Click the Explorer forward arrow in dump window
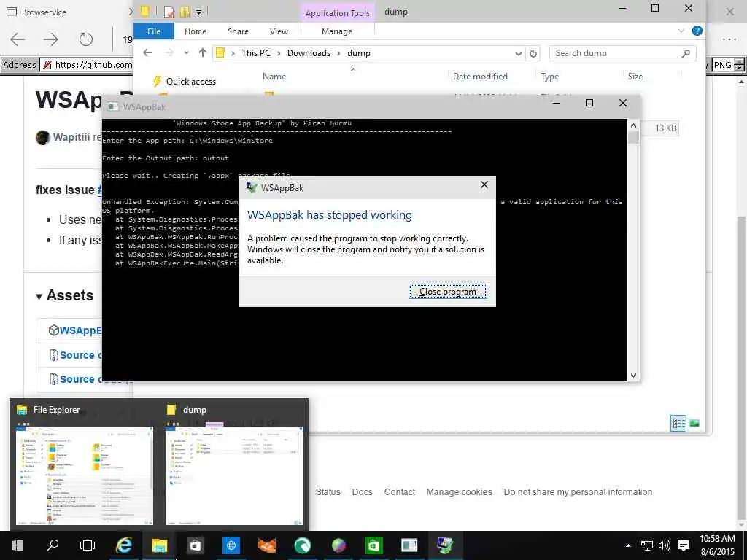This screenshot has height=560, width=747. coord(169,52)
